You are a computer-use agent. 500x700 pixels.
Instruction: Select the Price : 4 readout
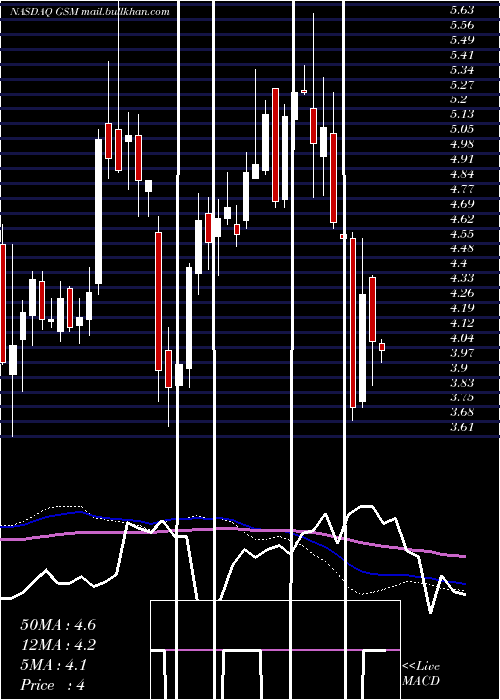[53, 685]
